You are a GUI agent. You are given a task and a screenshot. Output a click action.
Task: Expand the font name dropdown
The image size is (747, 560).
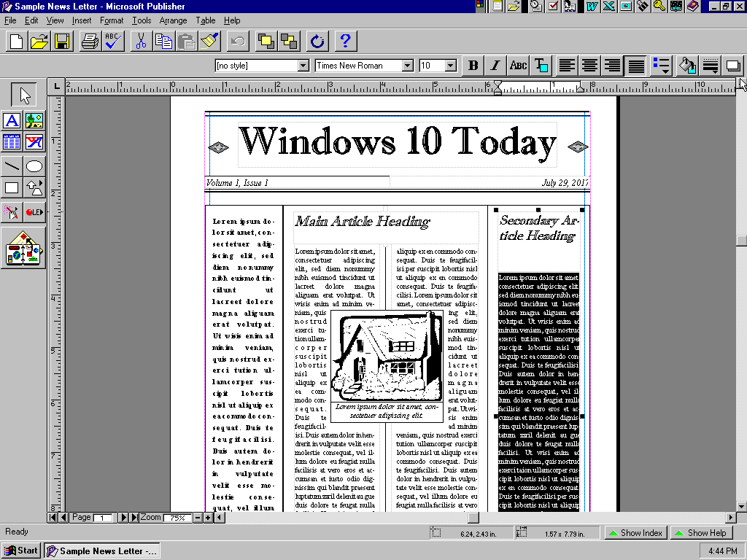point(408,66)
